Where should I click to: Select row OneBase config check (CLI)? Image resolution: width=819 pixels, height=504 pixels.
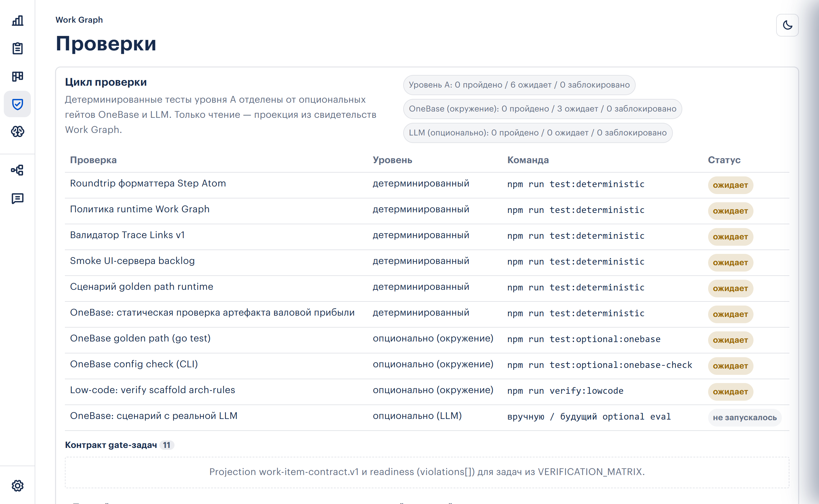(x=427, y=366)
